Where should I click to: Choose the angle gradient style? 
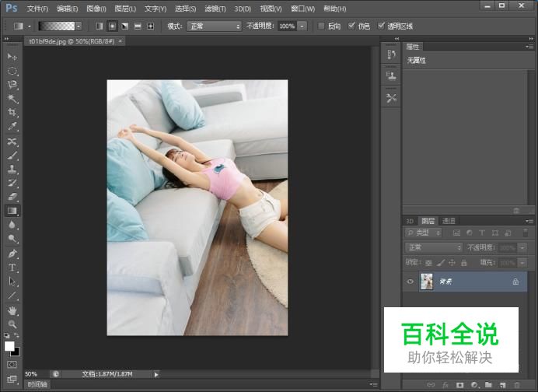125,26
